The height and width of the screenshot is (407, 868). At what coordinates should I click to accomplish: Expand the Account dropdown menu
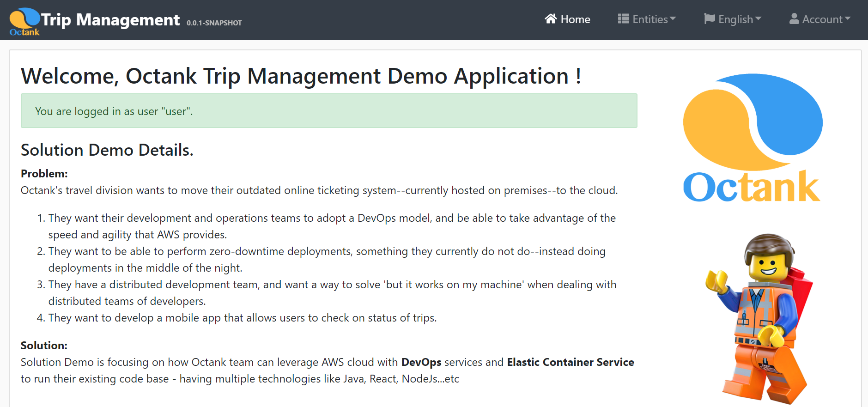coord(820,19)
